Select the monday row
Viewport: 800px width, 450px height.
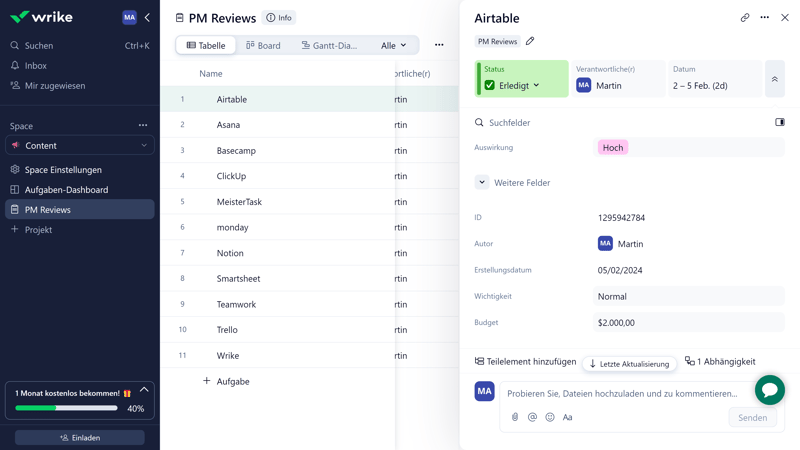(x=310, y=227)
